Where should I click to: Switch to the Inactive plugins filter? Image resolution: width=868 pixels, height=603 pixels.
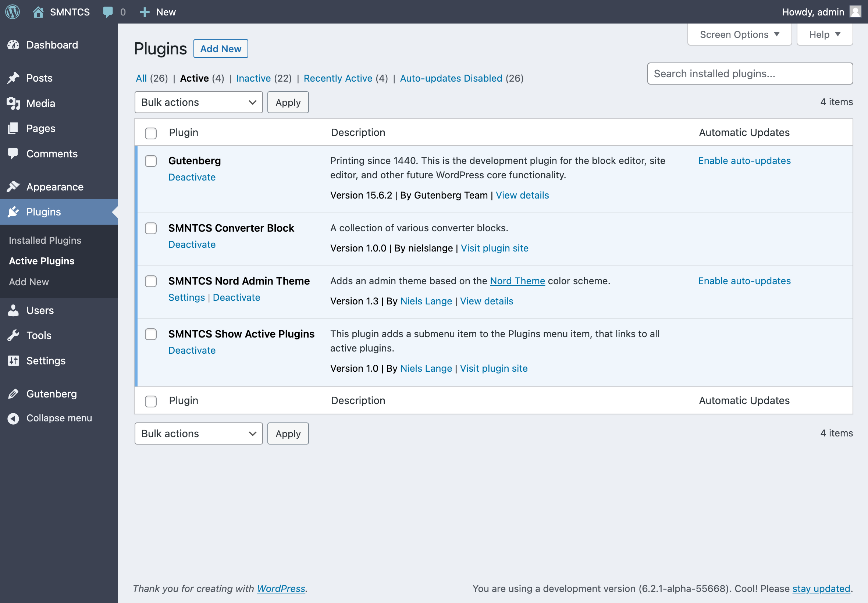(x=253, y=78)
